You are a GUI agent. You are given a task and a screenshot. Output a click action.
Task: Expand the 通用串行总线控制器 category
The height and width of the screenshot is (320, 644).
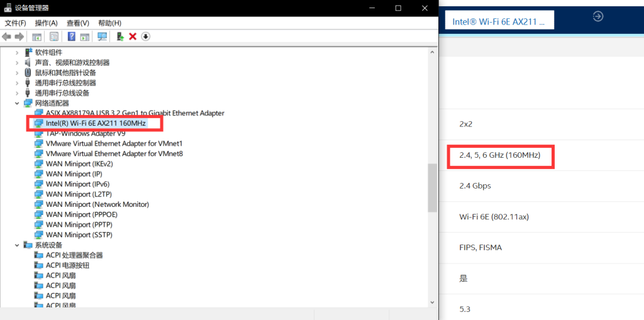[x=18, y=83]
